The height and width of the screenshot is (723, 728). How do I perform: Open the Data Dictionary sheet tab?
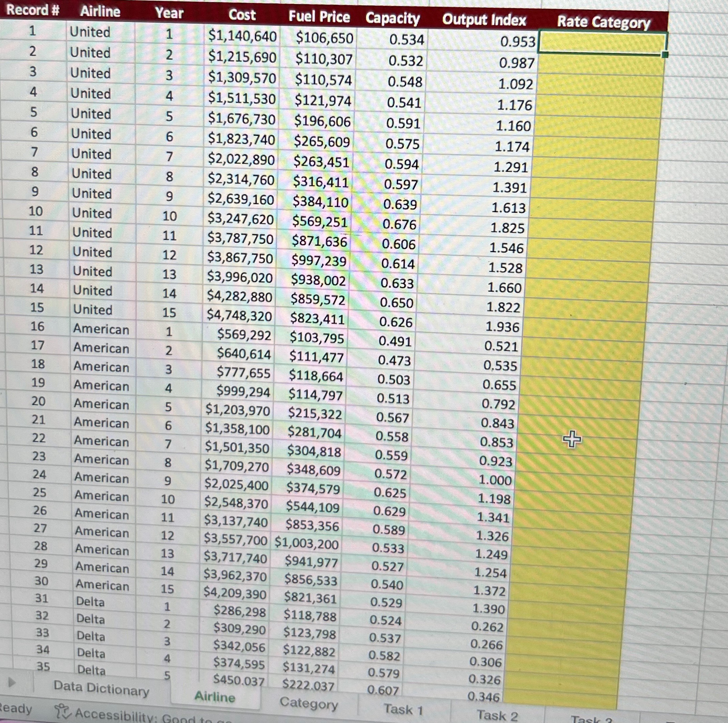(101, 688)
